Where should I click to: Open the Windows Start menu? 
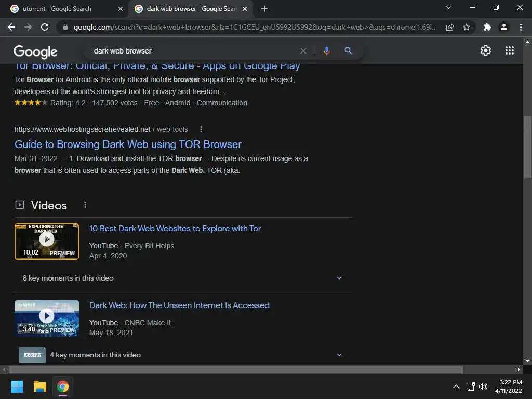[17, 387]
